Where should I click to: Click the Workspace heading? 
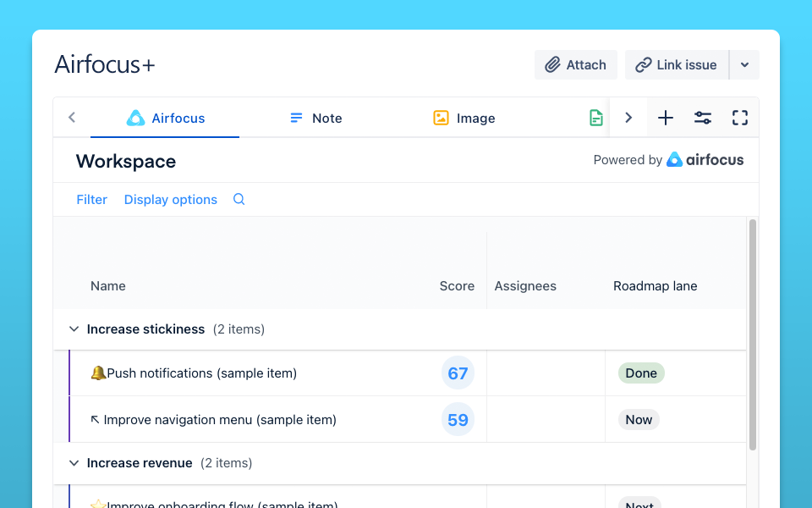[126, 161]
